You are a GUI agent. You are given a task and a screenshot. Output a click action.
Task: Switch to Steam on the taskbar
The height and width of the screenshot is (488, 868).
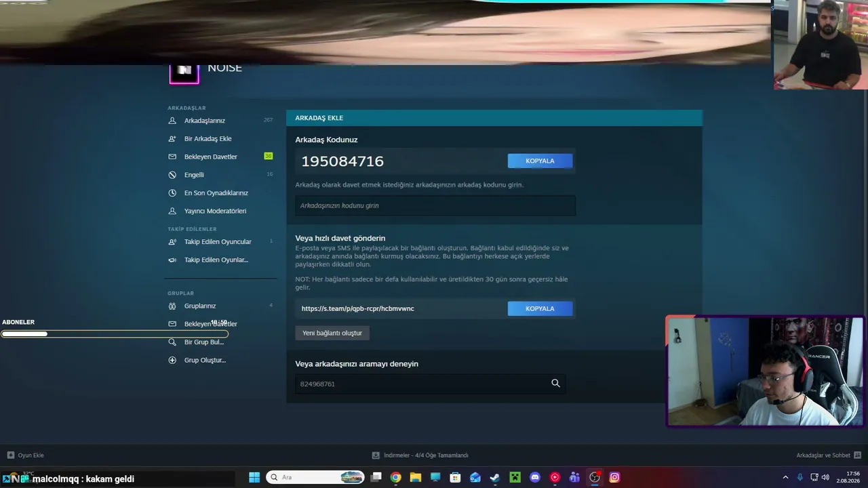point(495,477)
